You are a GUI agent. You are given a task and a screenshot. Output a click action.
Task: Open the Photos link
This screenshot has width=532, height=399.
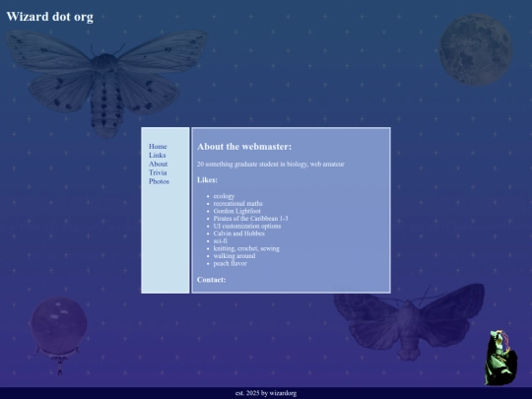click(x=159, y=181)
